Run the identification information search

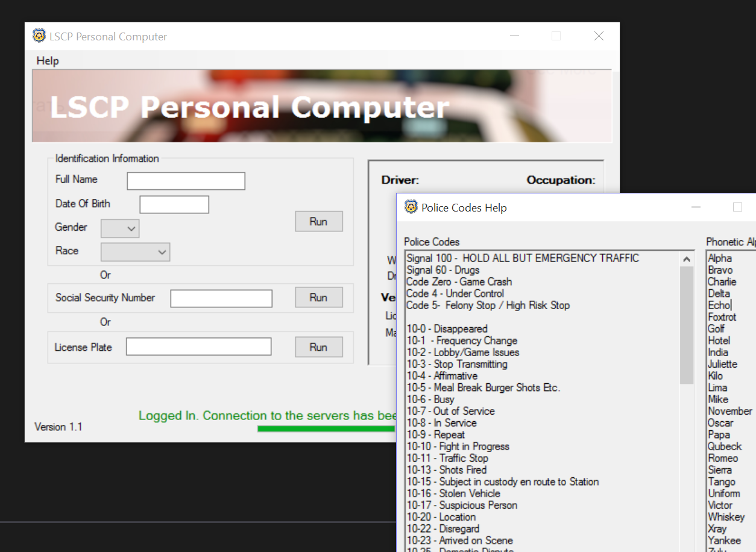click(x=318, y=222)
